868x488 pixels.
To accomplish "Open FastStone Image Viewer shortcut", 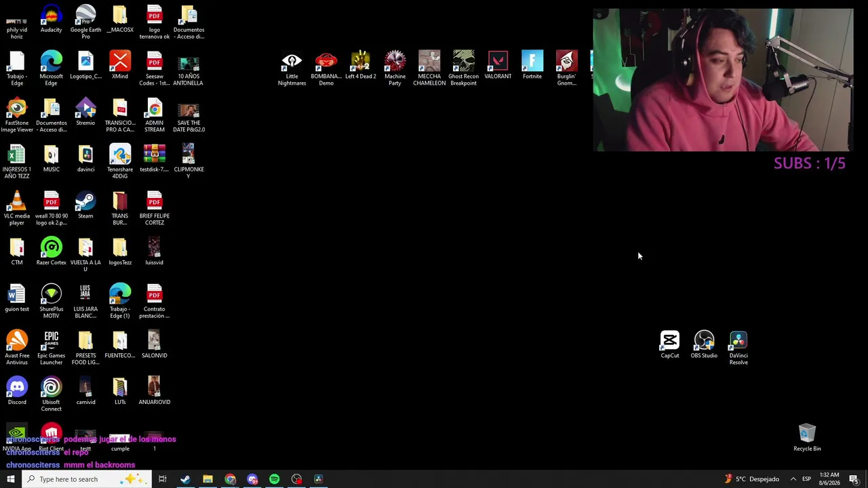I will [17, 115].
